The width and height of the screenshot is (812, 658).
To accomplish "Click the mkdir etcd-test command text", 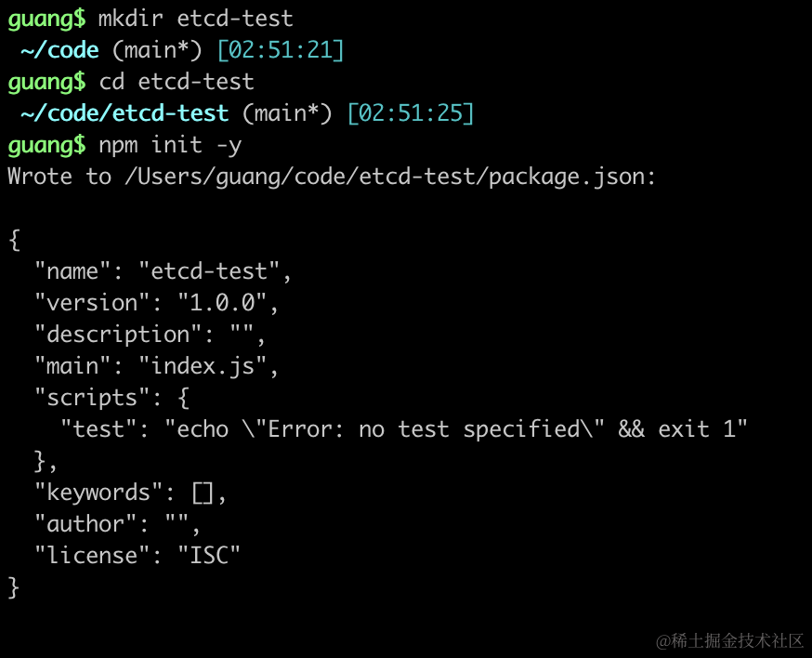I will pos(195,19).
